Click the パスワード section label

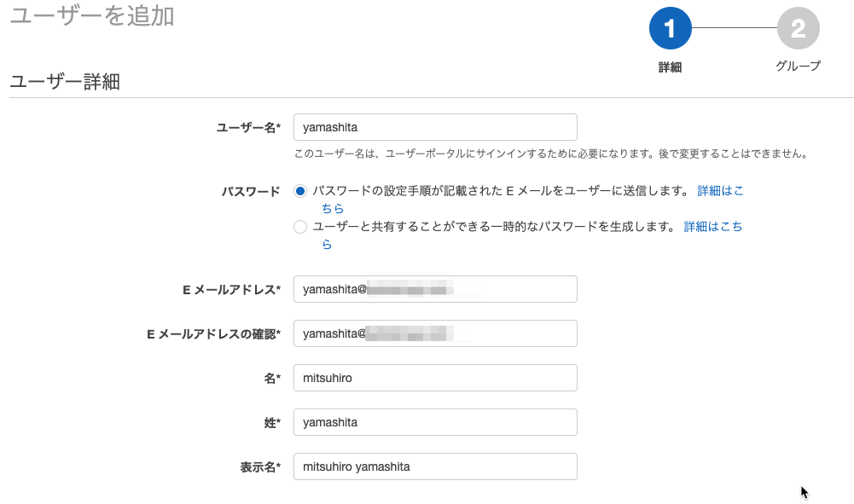click(251, 191)
